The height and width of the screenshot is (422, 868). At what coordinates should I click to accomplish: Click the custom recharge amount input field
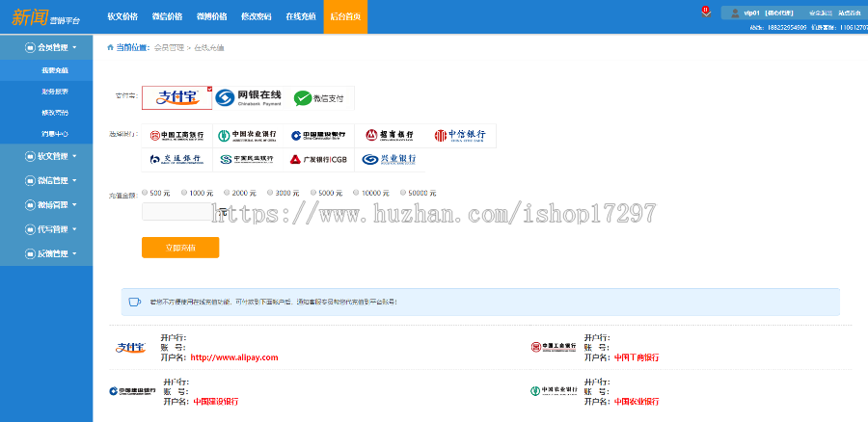(177, 211)
